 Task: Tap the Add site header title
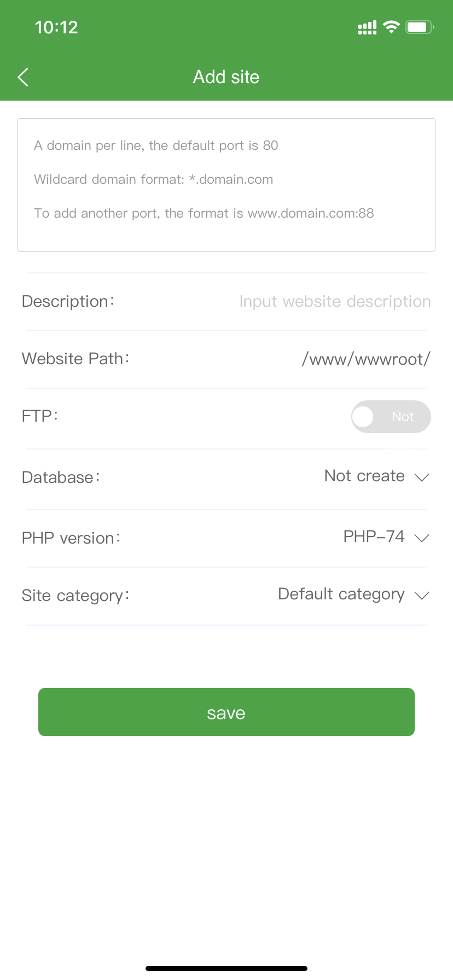click(226, 77)
